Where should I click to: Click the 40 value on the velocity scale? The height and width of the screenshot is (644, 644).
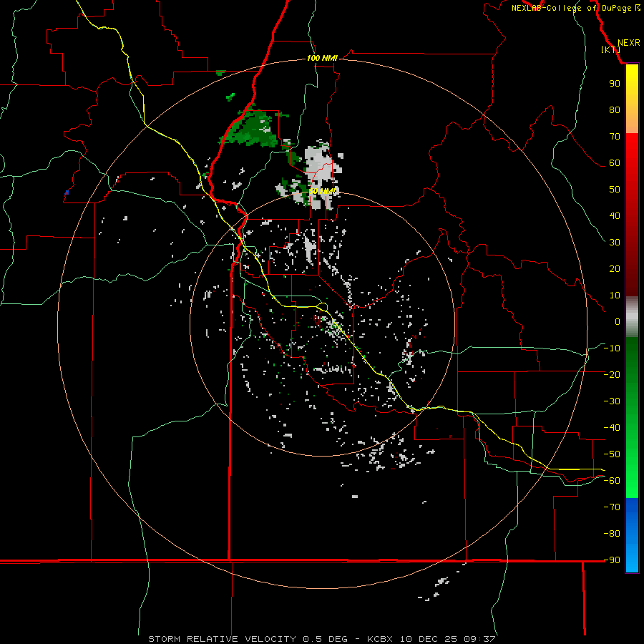tap(615, 215)
